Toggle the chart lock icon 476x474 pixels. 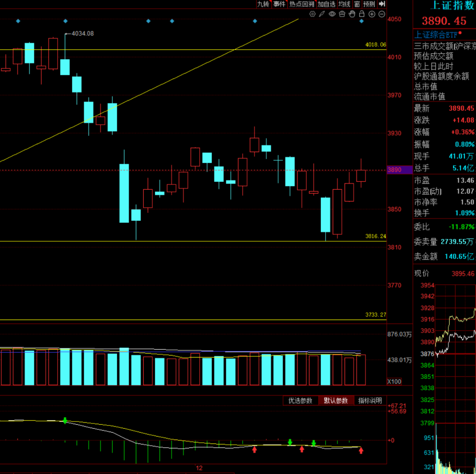coord(362,14)
